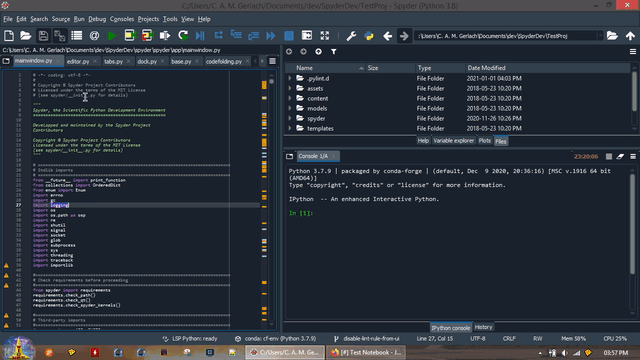Switch to the History tab

[483, 327]
